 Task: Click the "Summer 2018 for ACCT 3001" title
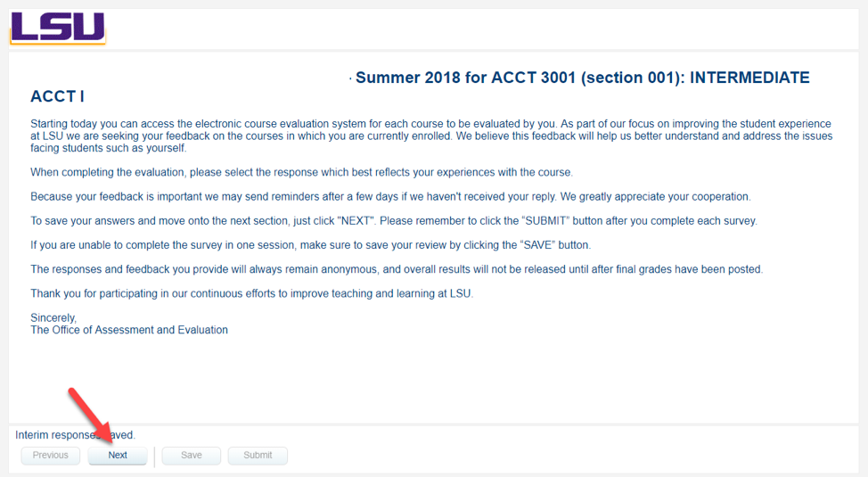coord(582,78)
